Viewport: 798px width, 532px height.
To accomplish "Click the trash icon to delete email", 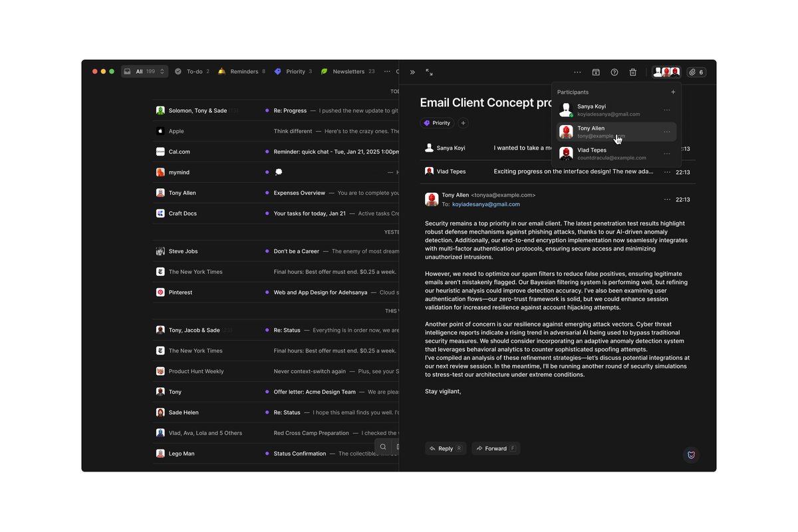I will [633, 72].
